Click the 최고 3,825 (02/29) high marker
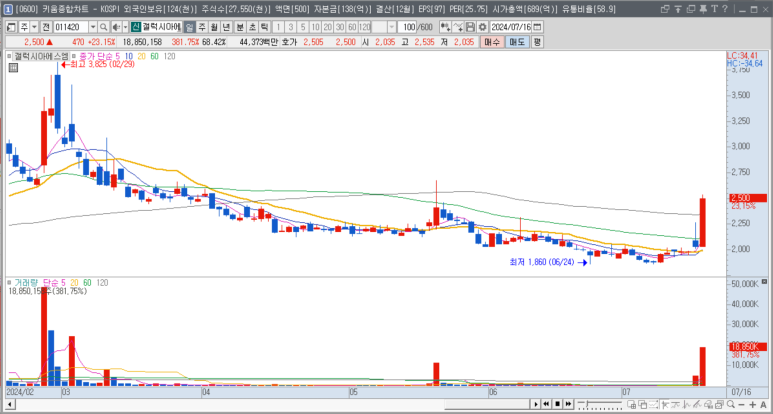 [98, 65]
